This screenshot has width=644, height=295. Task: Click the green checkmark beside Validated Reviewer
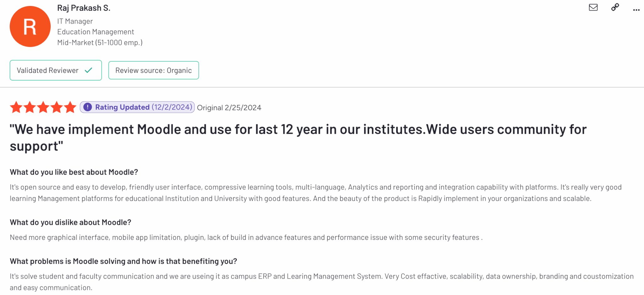pos(89,70)
